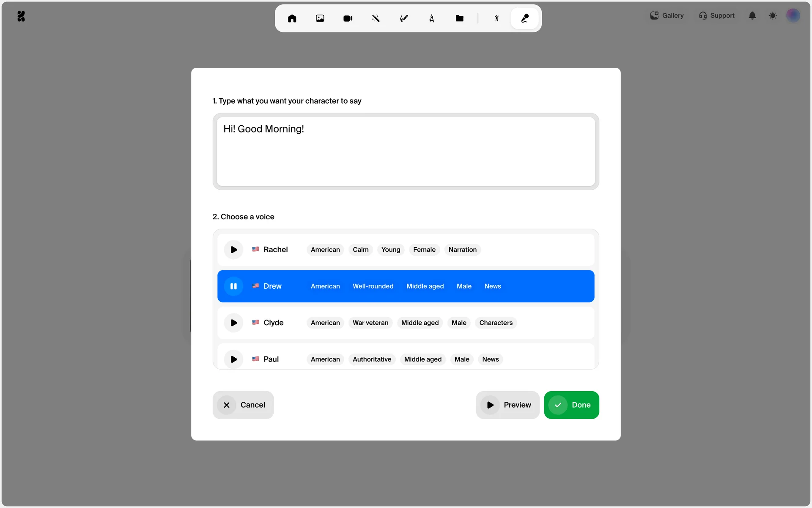Play Rachel voice sample
The image size is (812, 508).
pos(233,250)
